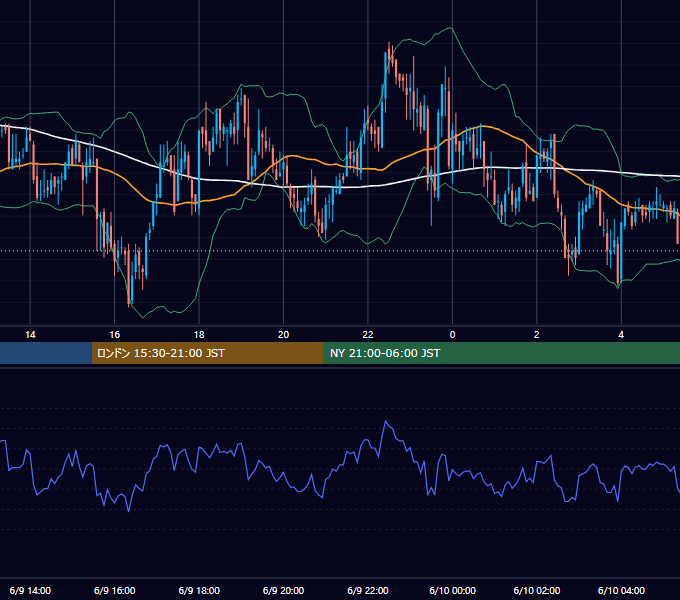Click the 2 hour axis label
680x600 pixels.
coord(536,335)
